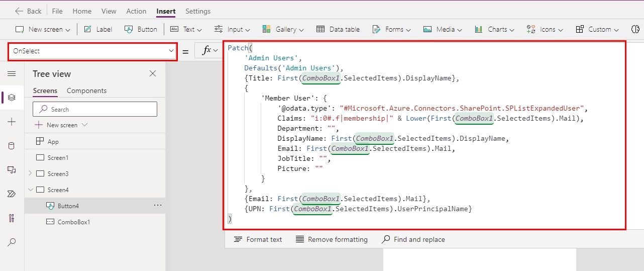Click the Insert plus icon in left rail
The height and width of the screenshot is (271, 644).
[x=12, y=122]
